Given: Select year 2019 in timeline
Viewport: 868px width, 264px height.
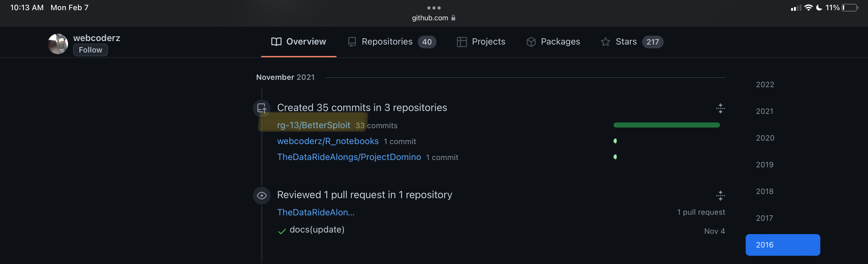Looking at the screenshot, I should [764, 164].
